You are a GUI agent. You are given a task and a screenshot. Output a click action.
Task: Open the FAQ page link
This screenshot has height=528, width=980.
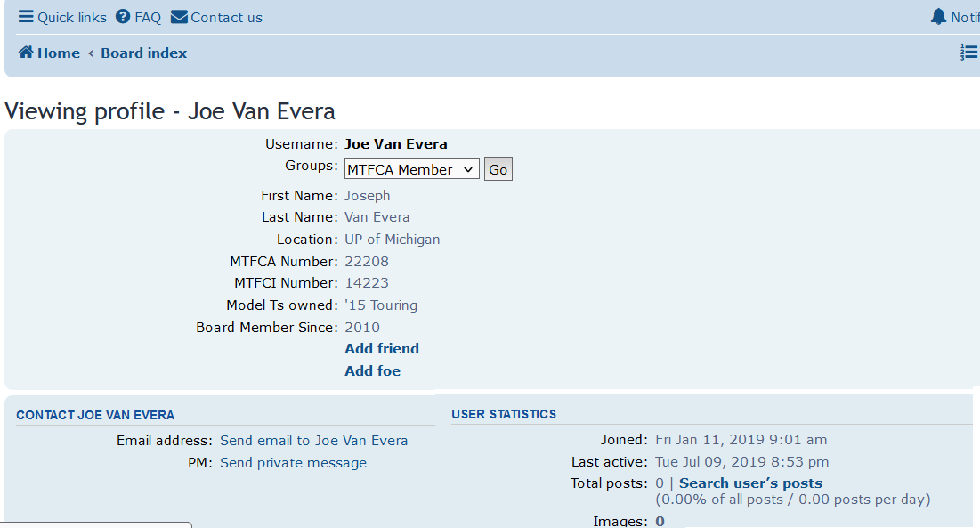click(x=148, y=18)
